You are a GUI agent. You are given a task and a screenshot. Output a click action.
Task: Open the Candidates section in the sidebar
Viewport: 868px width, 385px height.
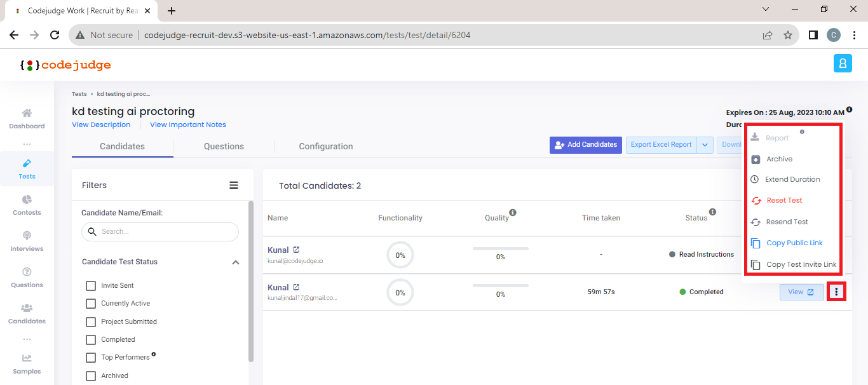(x=26, y=314)
